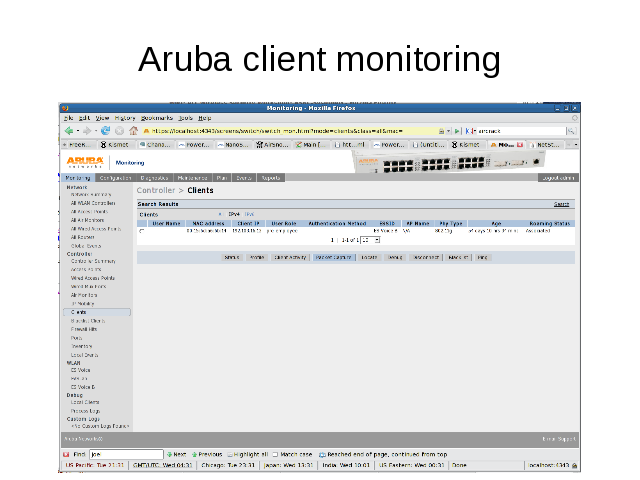640x480 pixels.
Task: Enable the Highlight all checkbox
Action: (229, 453)
